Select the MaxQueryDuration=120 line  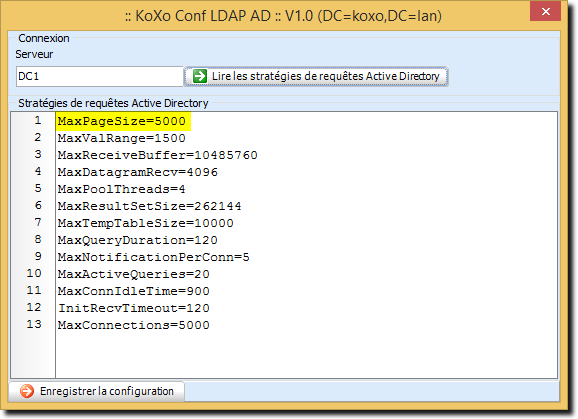138,240
